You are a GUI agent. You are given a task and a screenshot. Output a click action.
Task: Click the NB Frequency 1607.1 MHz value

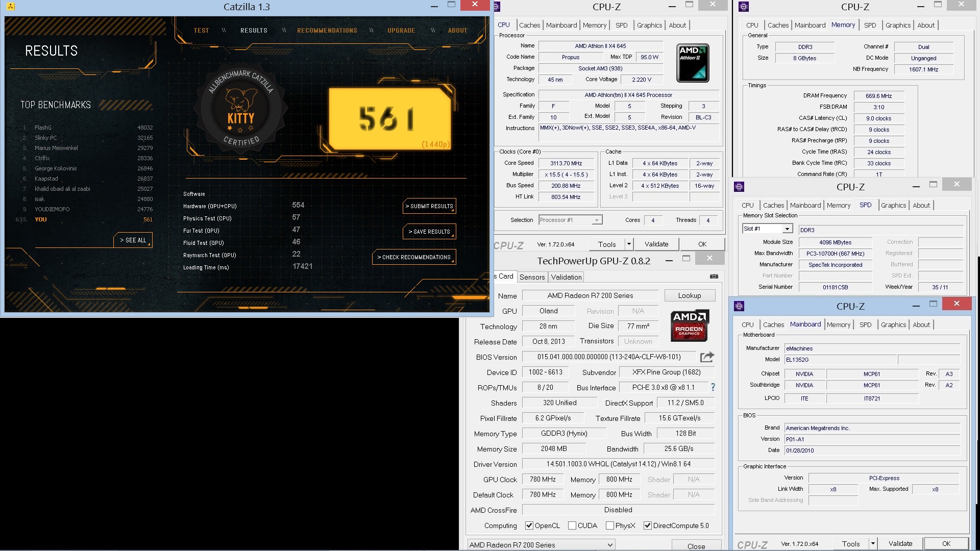coord(923,69)
